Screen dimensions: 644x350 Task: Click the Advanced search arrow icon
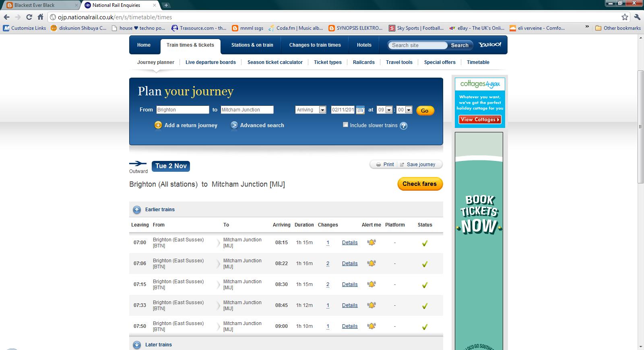234,125
